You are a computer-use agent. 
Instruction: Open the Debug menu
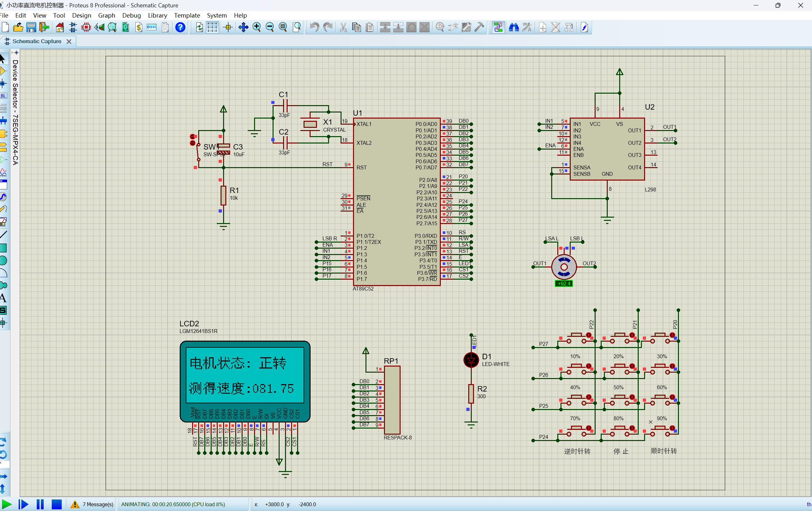pyautogui.click(x=131, y=15)
